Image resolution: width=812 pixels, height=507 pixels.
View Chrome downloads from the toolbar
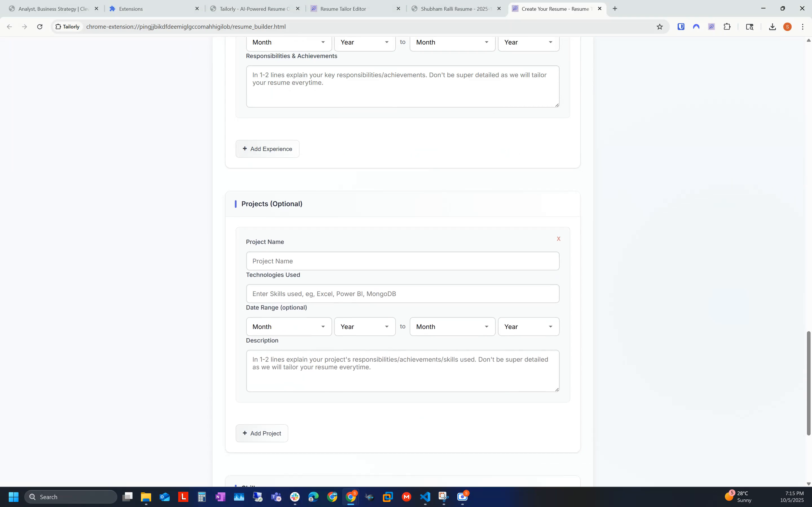[772, 26]
